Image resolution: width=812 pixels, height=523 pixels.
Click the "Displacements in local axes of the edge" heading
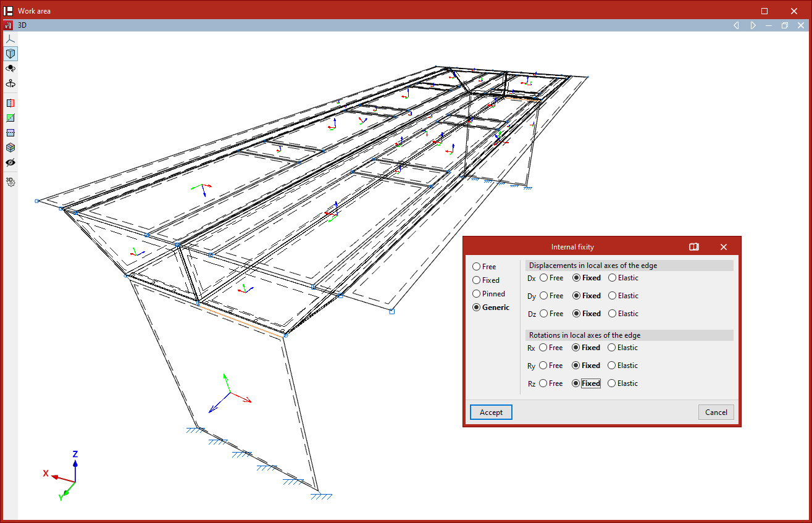point(593,266)
